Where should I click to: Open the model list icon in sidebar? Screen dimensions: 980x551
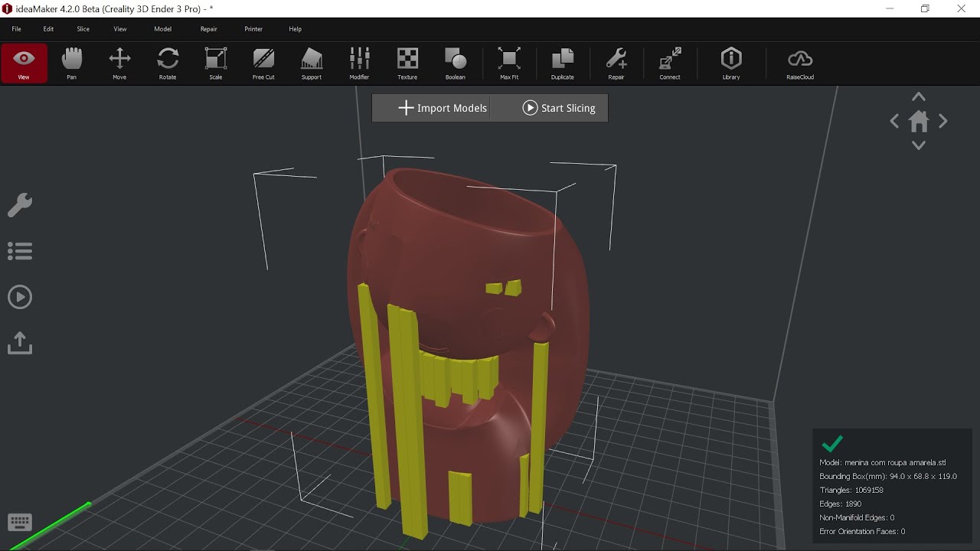point(20,251)
